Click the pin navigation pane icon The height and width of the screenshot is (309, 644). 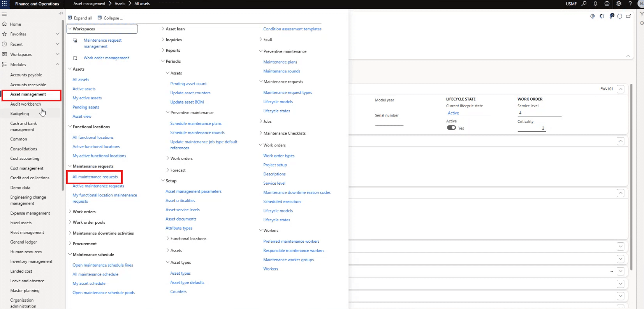click(x=61, y=14)
